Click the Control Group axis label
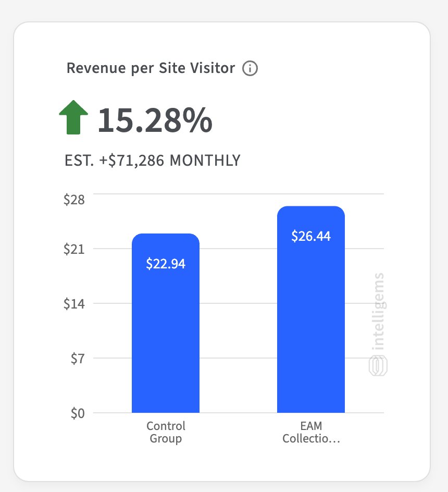The image size is (448, 492). coord(166,433)
